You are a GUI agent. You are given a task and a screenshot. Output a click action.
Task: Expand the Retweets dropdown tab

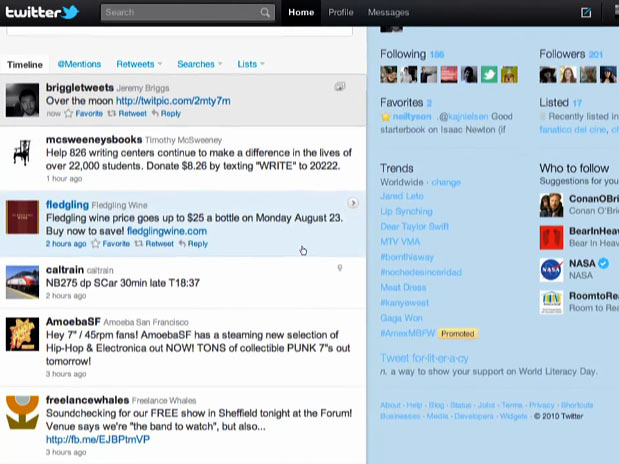point(139,64)
